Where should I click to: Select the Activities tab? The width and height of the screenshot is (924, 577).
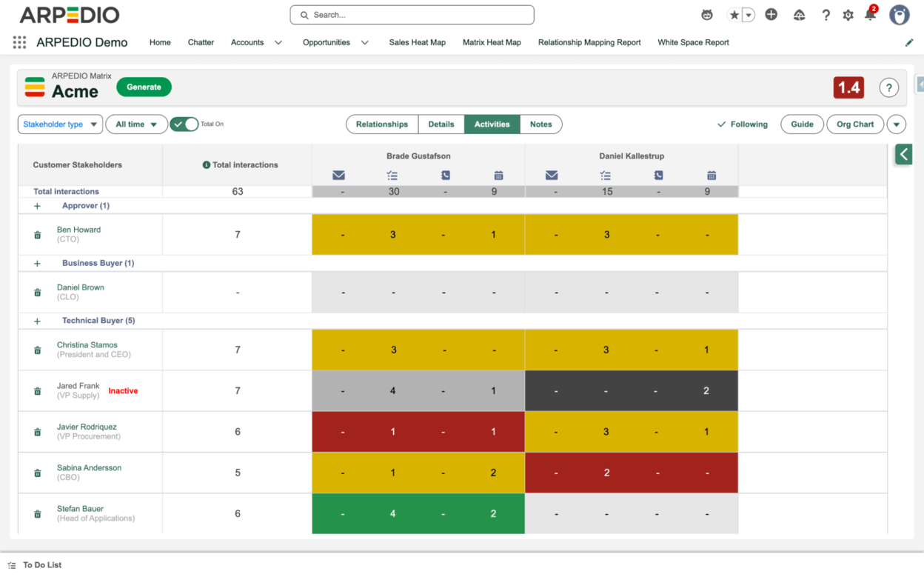(x=492, y=124)
